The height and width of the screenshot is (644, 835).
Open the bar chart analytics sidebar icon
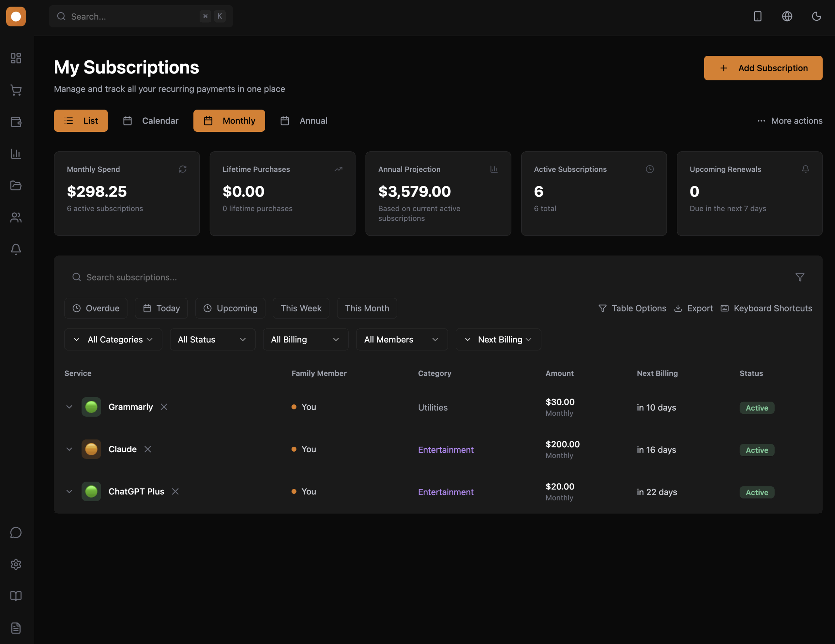pyautogui.click(x=16, y=154)
